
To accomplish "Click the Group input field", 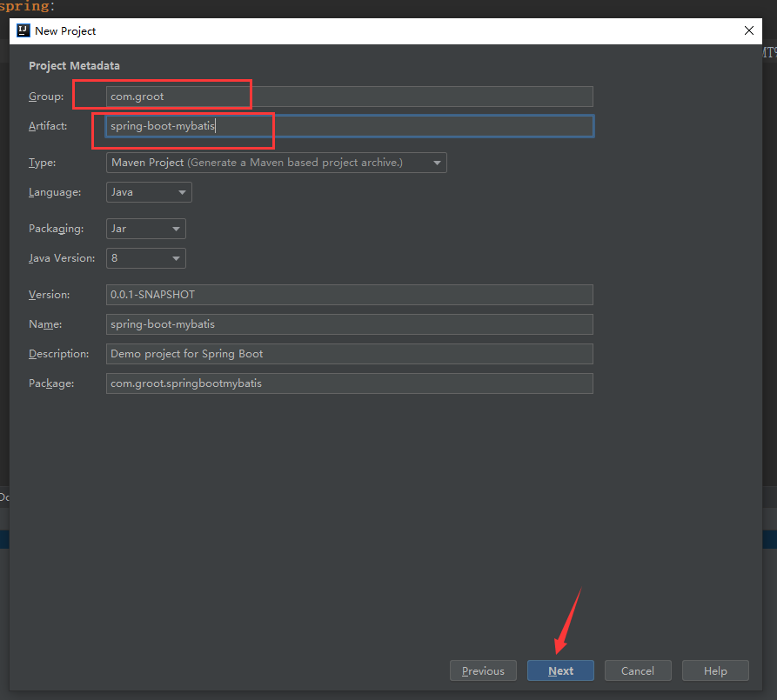I will [x=350, y=97].
